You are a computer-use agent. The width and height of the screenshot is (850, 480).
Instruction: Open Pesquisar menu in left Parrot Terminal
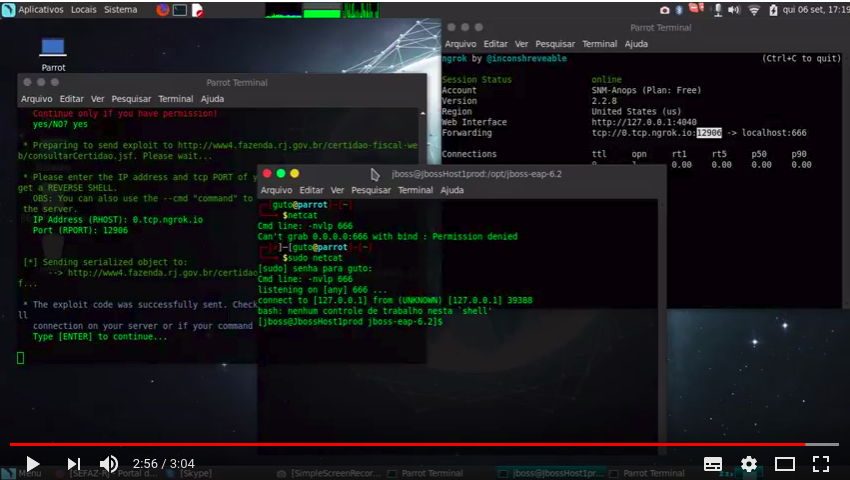[131, 99]
